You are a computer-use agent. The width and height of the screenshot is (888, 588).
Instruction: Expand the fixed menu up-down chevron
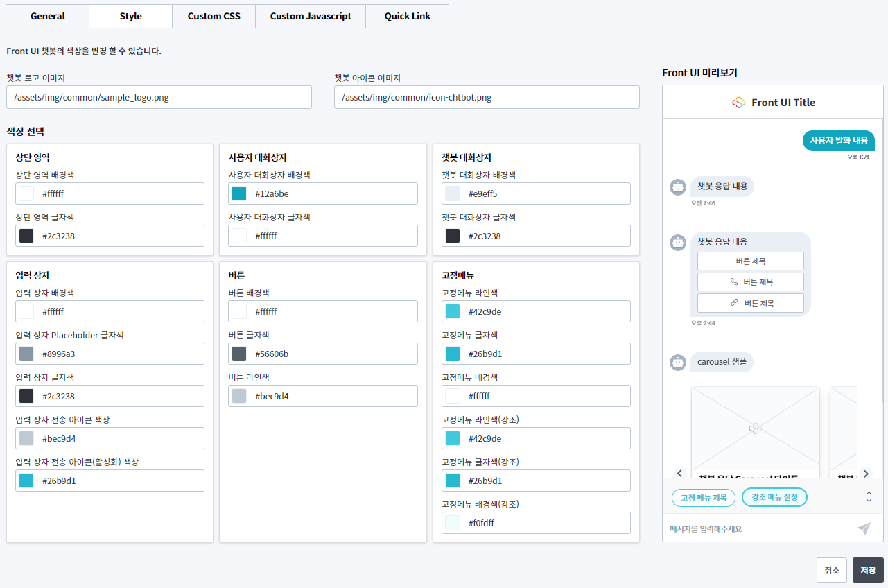[869, 497]
